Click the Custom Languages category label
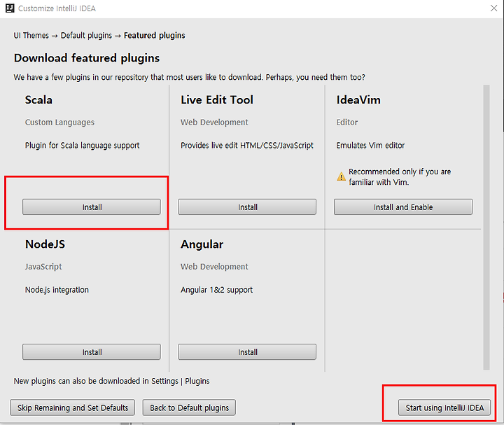Image resolution: width=504 pixels, height=425 pixels. [59, 122]
